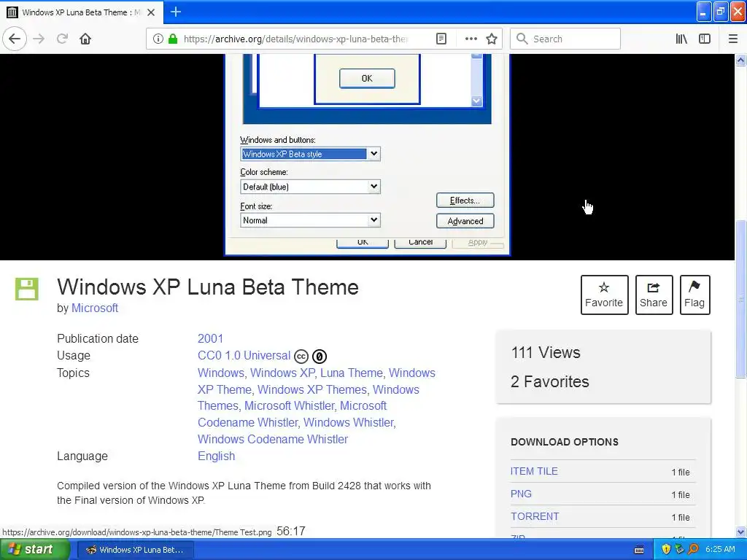747x560 pixels.
Task: Open the 2001 publication date link
Action: [x=210, y=338]
